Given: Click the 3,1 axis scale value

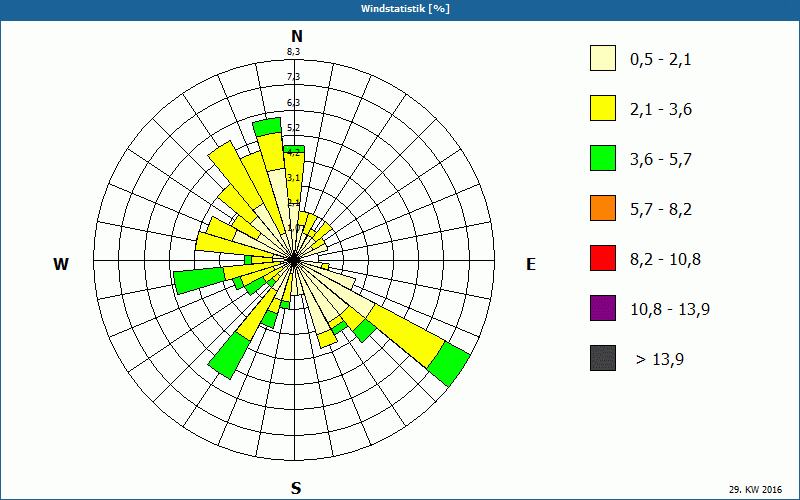Looking at the screenshot, I should click(x=293, y=178).
